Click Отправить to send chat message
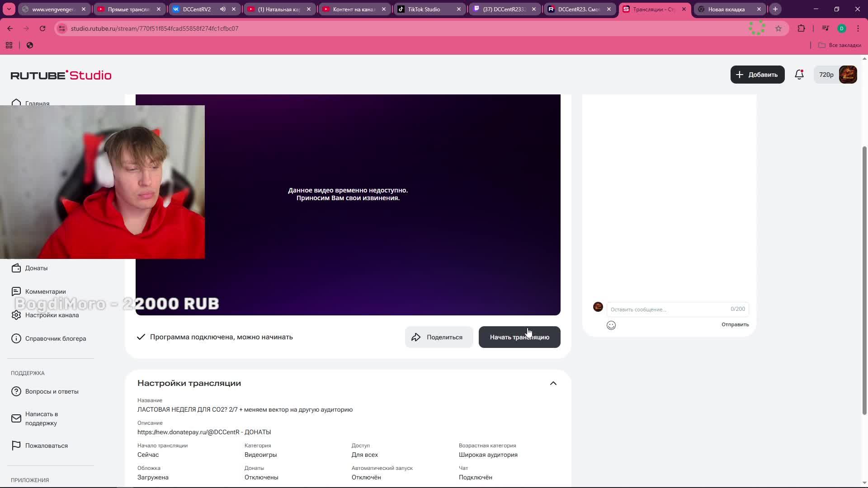The height and width of the screenshot is (488, 868). point(735,324)
